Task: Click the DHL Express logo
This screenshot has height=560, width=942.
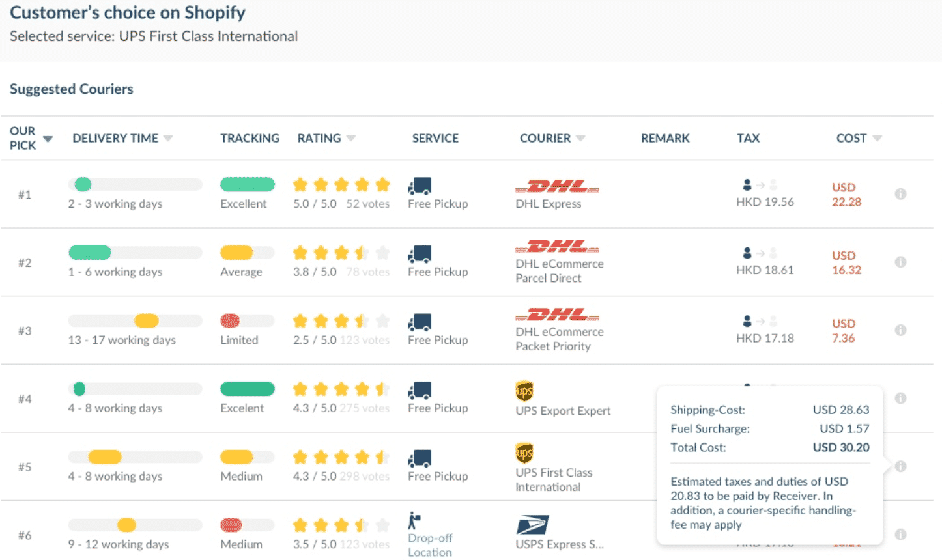Action: [557, 187]
